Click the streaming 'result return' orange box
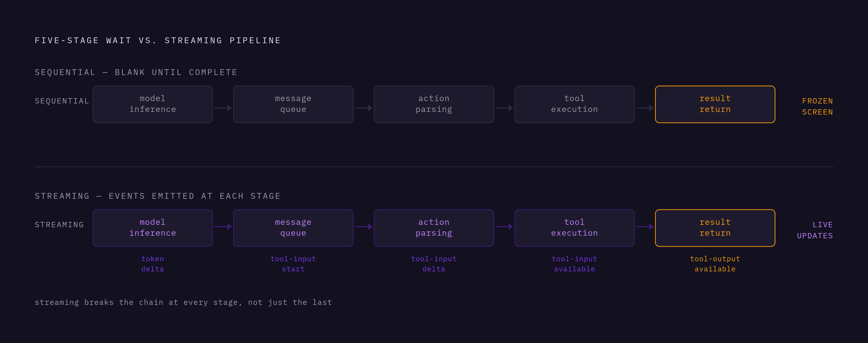 click(715, 228)
